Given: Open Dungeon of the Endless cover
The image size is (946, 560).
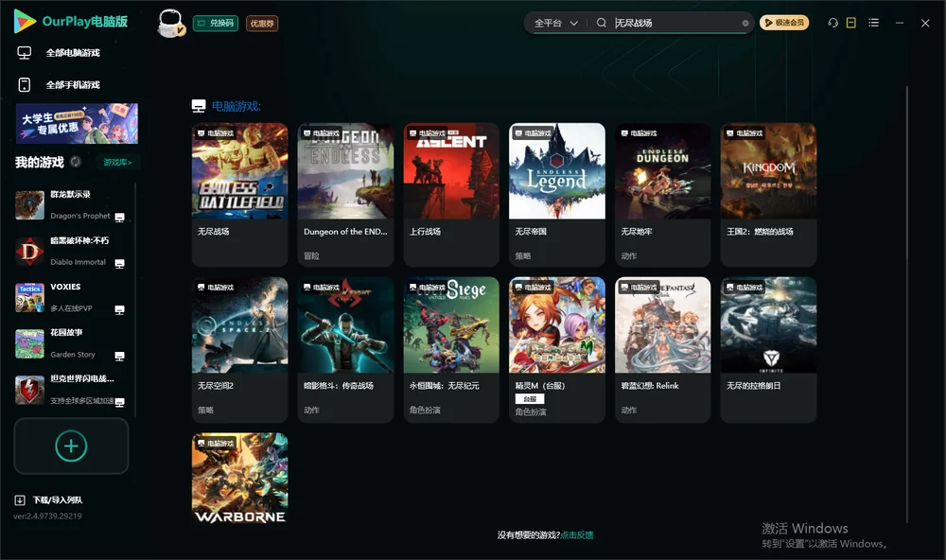Looking at the screenshot, I should 345,171.
